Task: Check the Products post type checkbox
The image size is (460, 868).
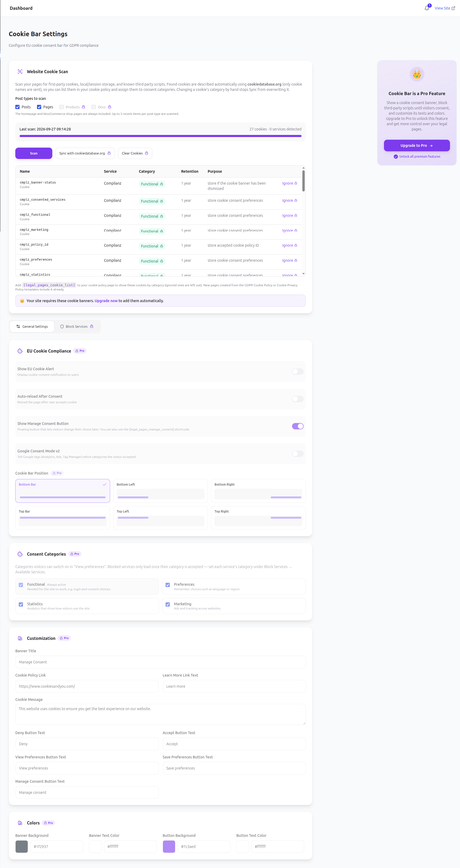Action: (61, 107)
